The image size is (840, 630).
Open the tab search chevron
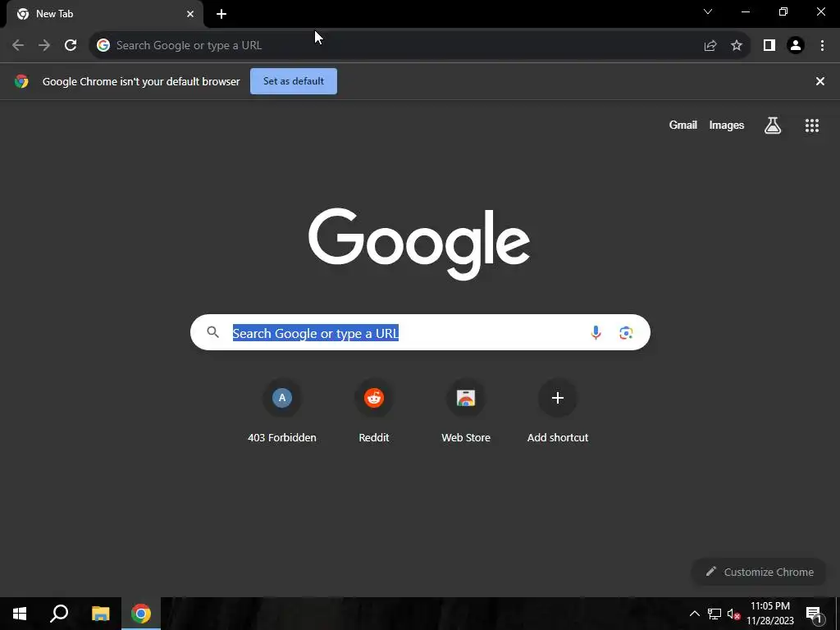[708, 11]
